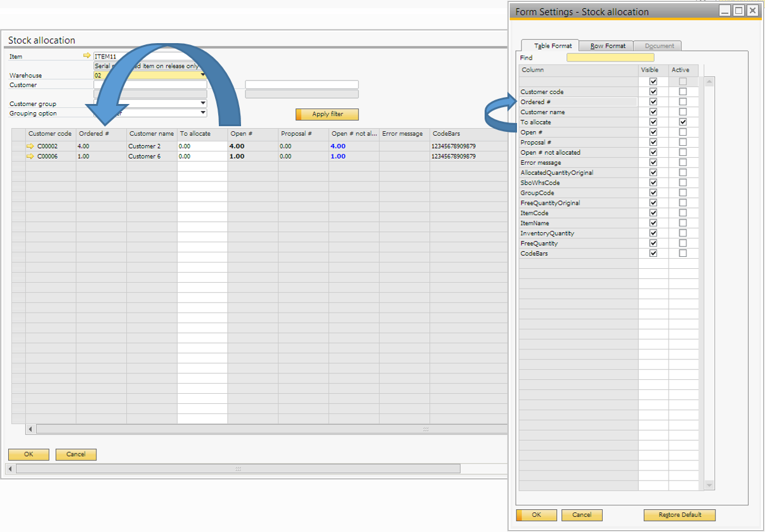The width and height of the screenshot is (765, 532).
Task: Uncheck Active checkbox for To allocate
Action: click(683, 122)
